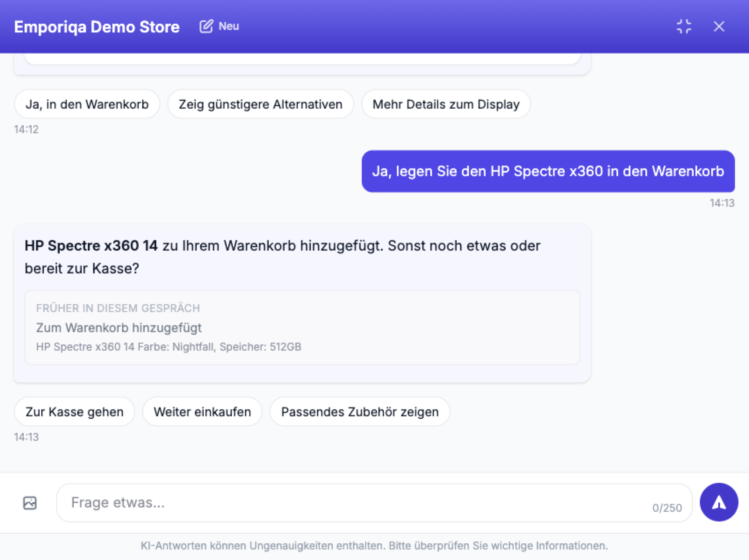Click 'Zur Kasse gehen' quick reply
Image resolution: width=749 pixels, height=560 pixels.
pyautogui.click(x=74, y=412)
